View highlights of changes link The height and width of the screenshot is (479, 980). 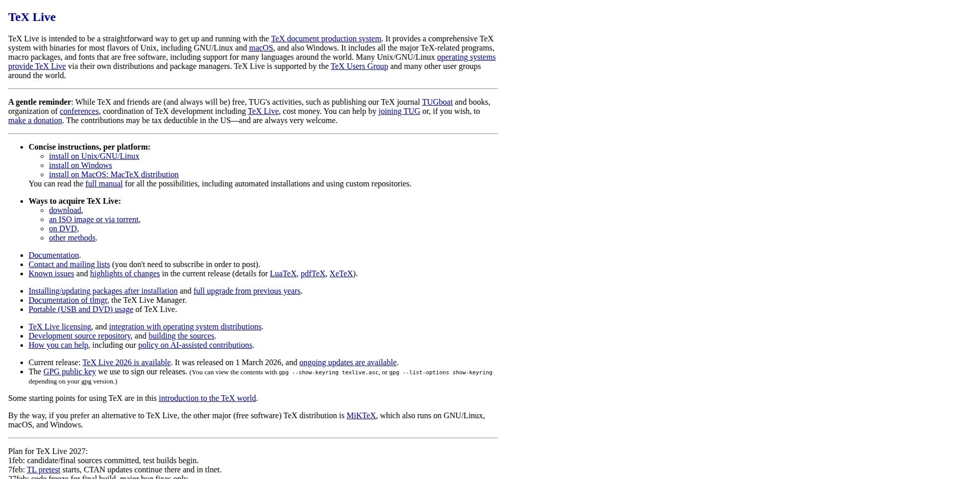pos(125,274)
